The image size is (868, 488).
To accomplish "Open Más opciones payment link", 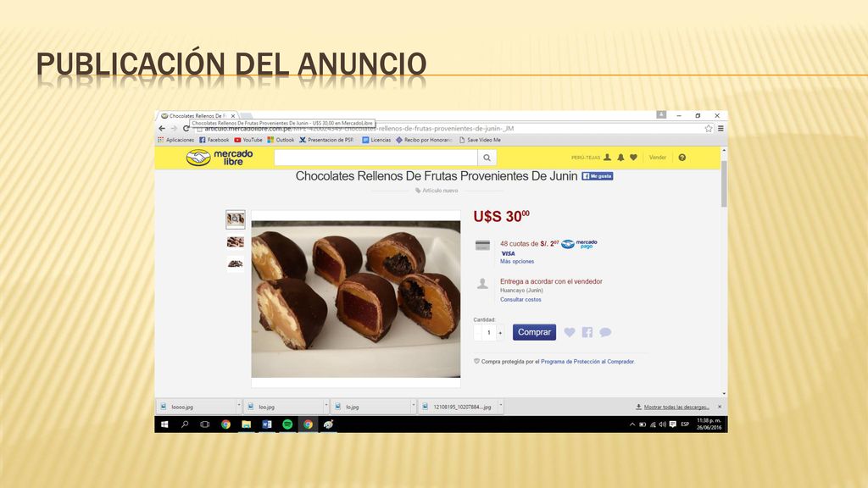I will 517,261.
